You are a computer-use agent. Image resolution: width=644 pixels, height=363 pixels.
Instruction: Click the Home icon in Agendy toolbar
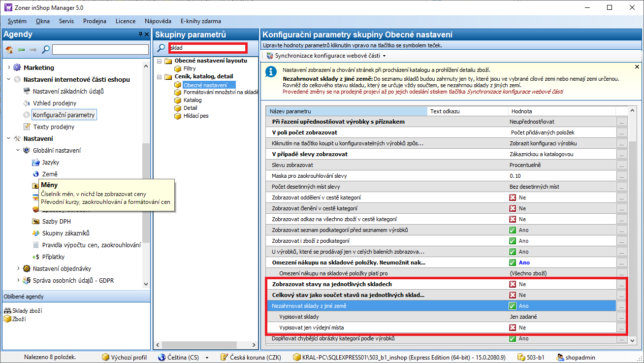coord(9,50)
